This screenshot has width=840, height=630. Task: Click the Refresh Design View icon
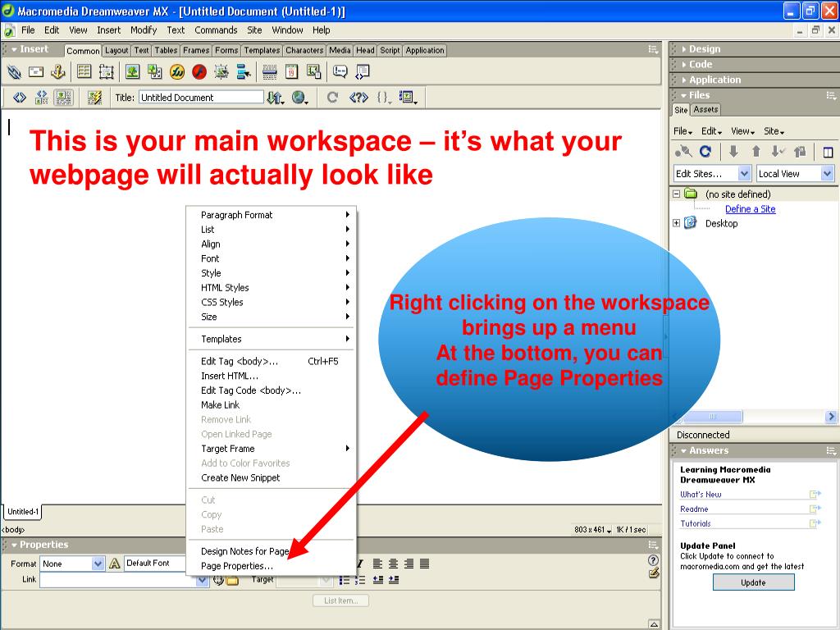(332, 98)
